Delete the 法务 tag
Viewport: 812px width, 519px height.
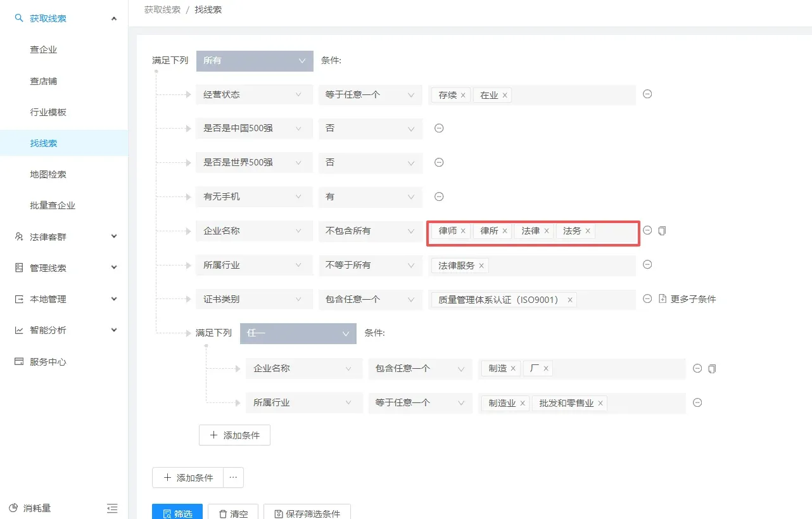coord(588,231)
